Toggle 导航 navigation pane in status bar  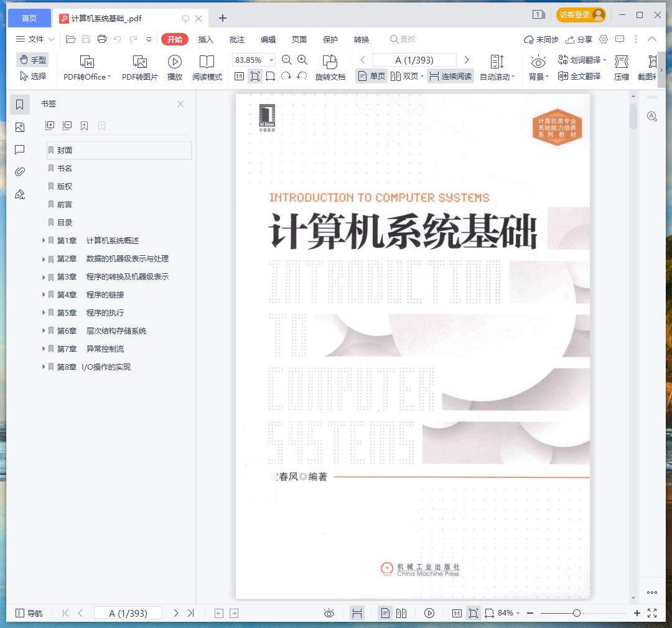(x=29, y=613)
